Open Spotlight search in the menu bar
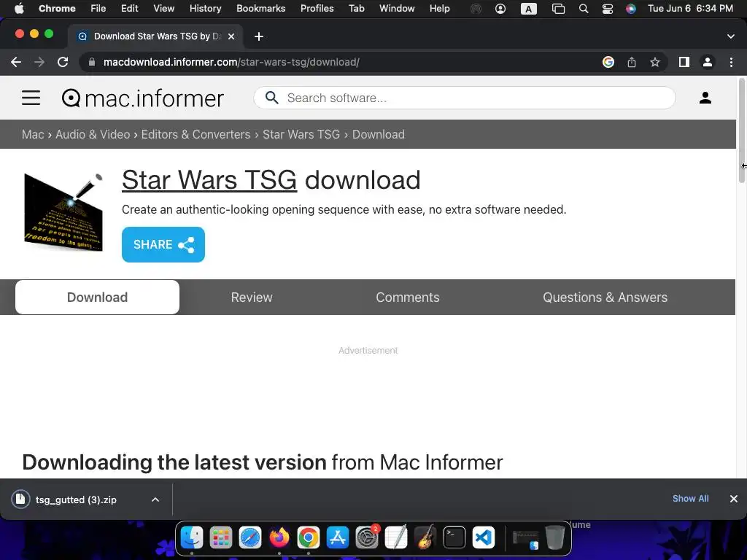This screenshot has height=560, width=747. (583, 9)
